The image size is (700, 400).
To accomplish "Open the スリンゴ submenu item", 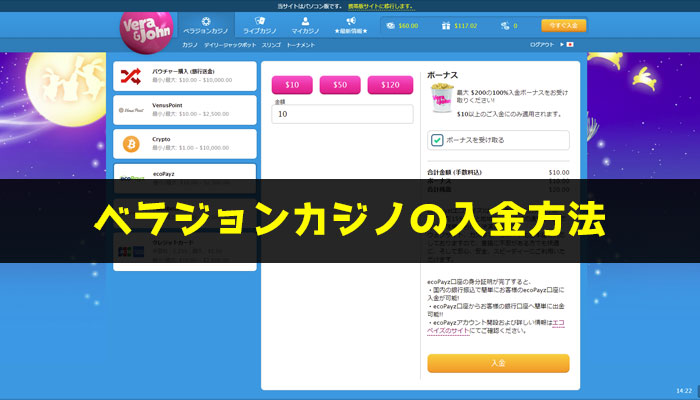I will click(x=271, y=45).
